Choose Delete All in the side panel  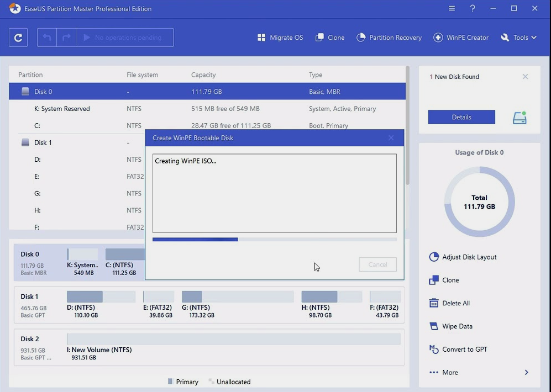click(449, 303)
